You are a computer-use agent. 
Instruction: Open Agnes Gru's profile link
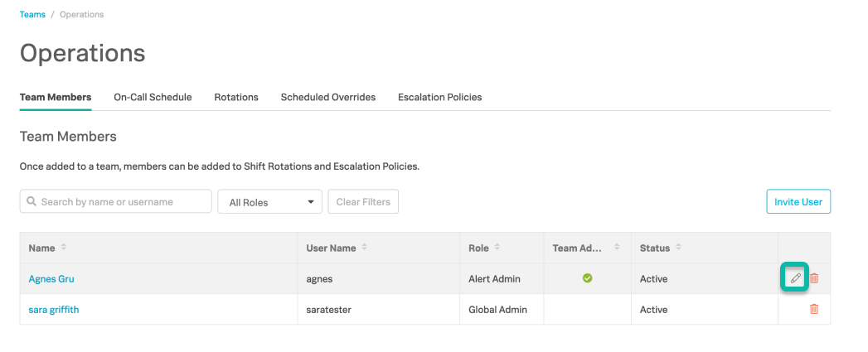tap(51, 278)
